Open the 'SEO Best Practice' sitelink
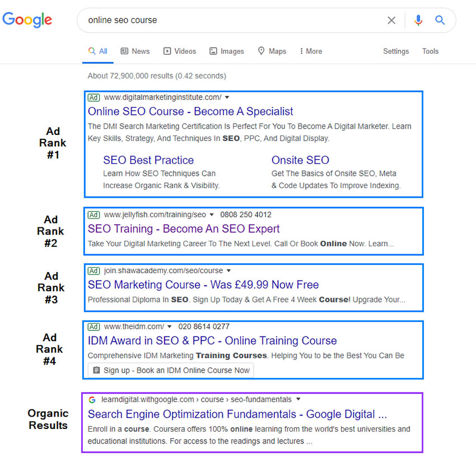Image resolution: width=476 pixels, height=458 pixels. coord(148,160)
